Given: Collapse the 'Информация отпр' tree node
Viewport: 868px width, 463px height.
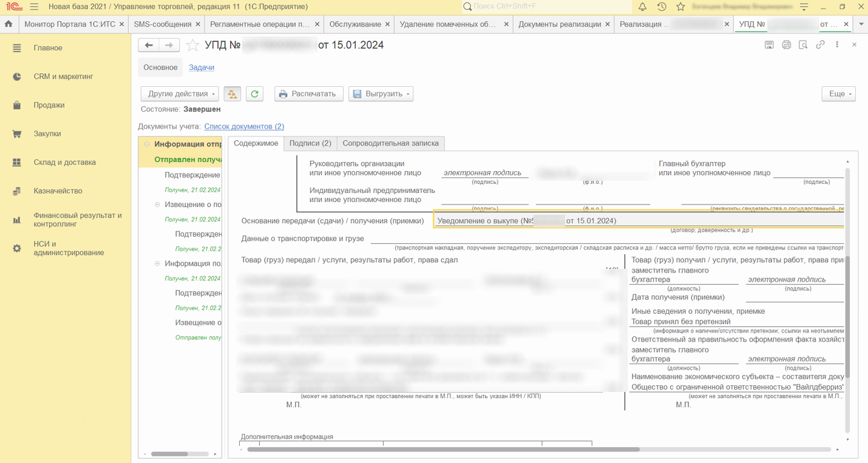Looking at the screenshot, I should (147, 144).
